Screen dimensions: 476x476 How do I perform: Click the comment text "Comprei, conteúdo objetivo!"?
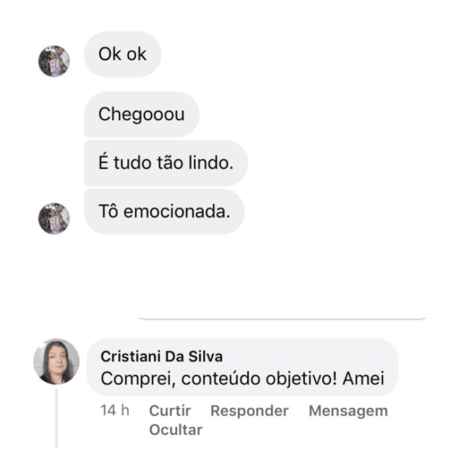(x=218, y=379)
